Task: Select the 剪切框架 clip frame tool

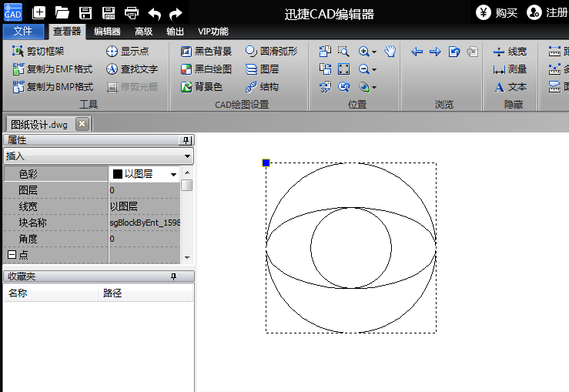Action: [x=38, y=51]
